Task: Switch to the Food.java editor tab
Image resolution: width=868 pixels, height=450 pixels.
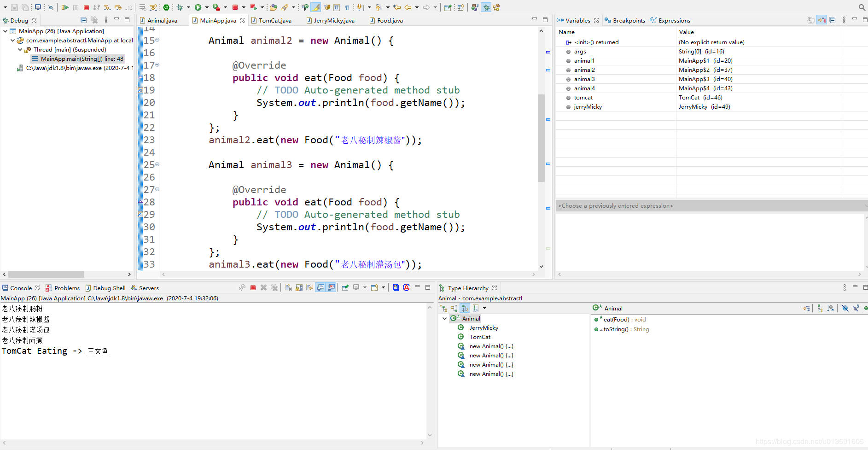Action: 390,20
